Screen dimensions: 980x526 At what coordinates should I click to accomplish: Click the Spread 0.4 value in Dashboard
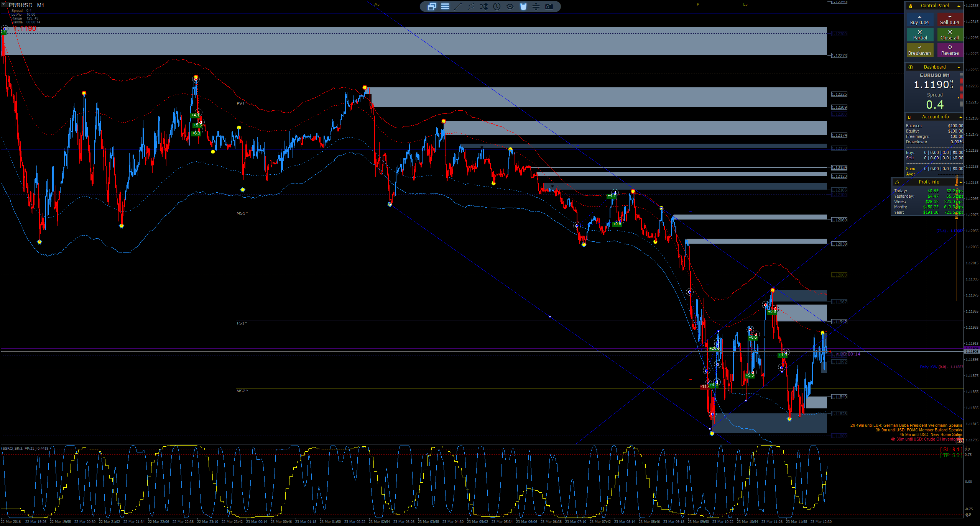click(x=935, y=105)
